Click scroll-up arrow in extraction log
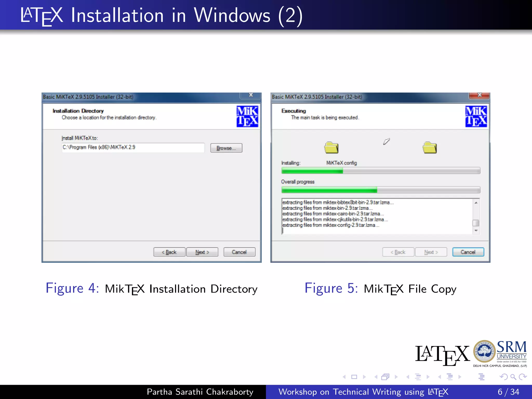Image resolution: width=532 pixels, height=399 pixels. (x=476, y=203)
